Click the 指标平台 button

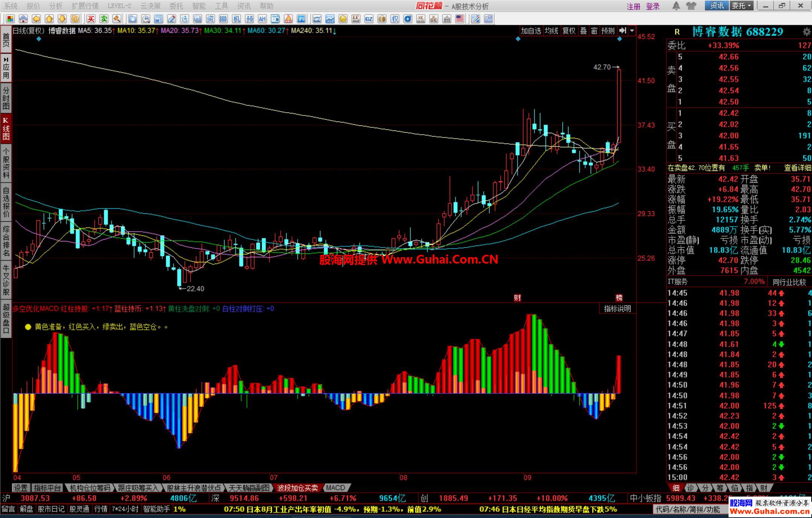(x=47, y=488)
